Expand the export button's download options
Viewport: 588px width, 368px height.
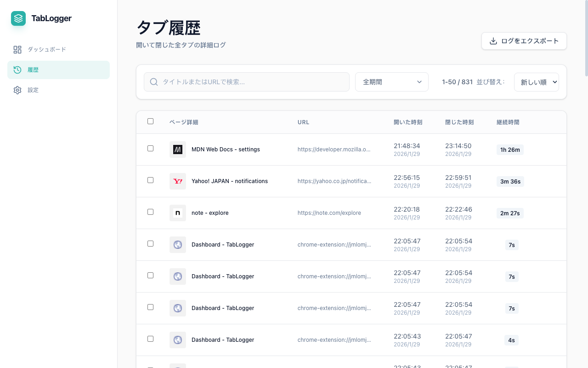coord(524,41)
